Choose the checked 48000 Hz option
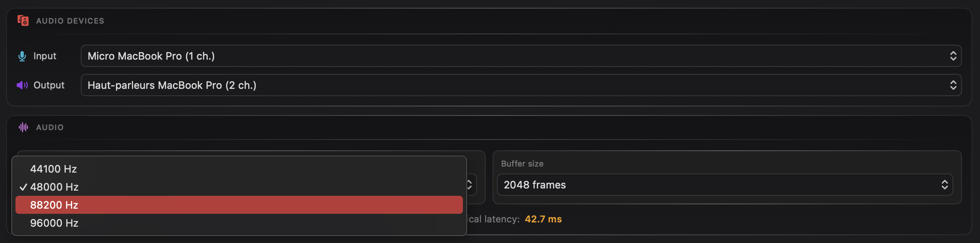The width and height of the screenshot is (980, 243). click(x=55, y=187)
